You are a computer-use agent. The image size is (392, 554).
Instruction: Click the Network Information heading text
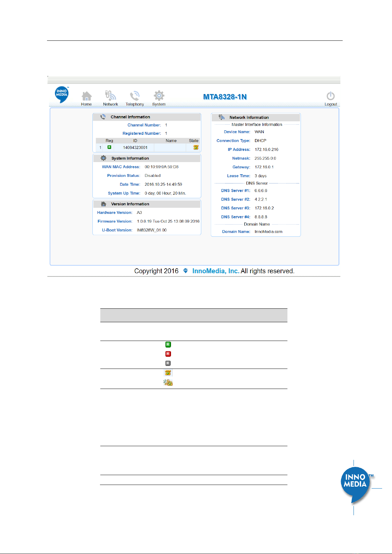(x=249, y=117)
